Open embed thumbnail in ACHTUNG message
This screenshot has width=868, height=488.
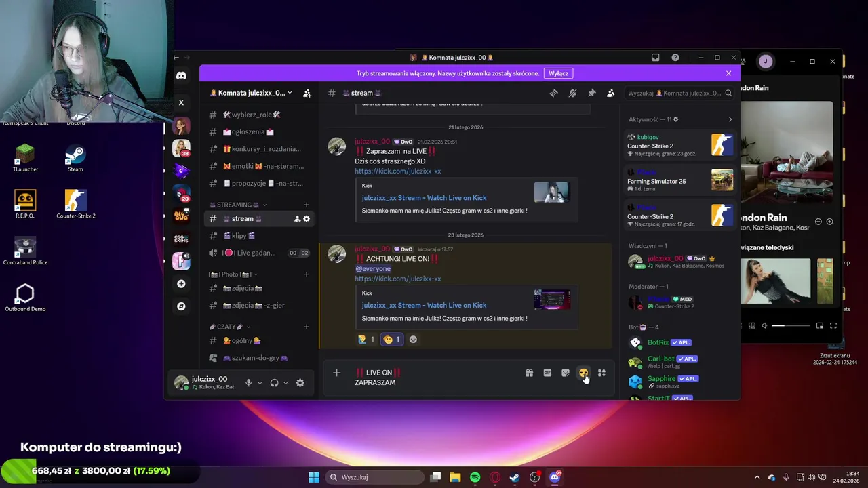click(552, 300)
